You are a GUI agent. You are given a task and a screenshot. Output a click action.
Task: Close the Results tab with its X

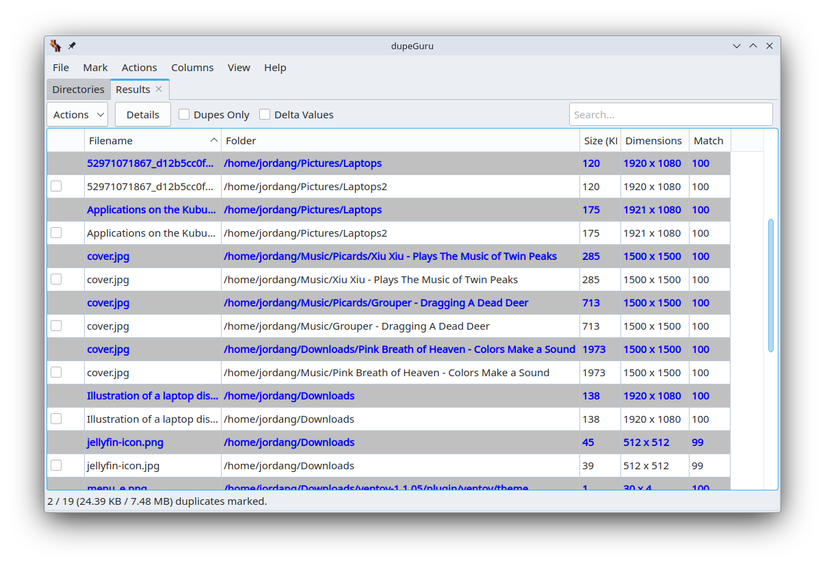coord(158,89)
